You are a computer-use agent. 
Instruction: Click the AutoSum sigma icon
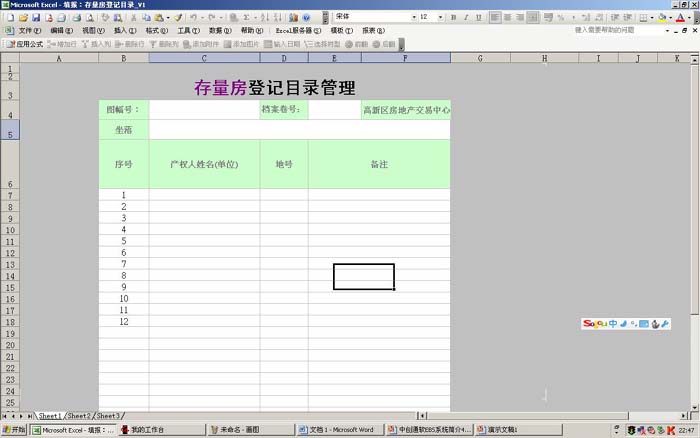246,18
